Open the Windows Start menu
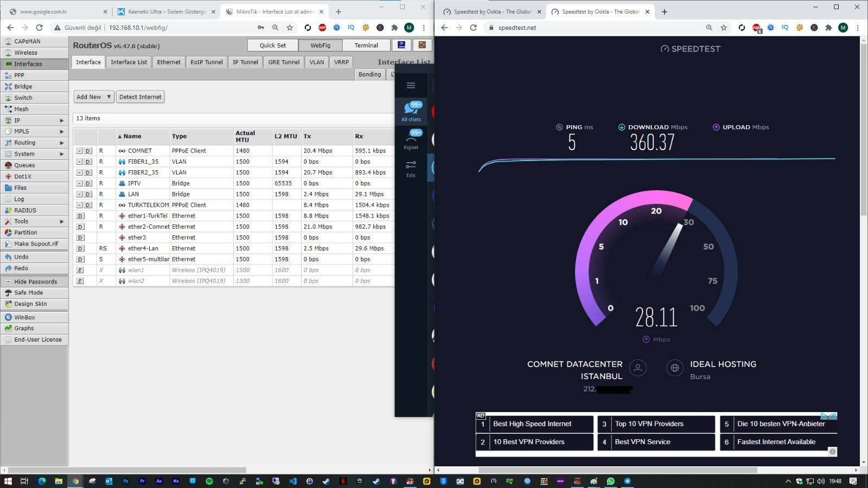This screenshot has height=488, width=868. click(x=8, y=481)
